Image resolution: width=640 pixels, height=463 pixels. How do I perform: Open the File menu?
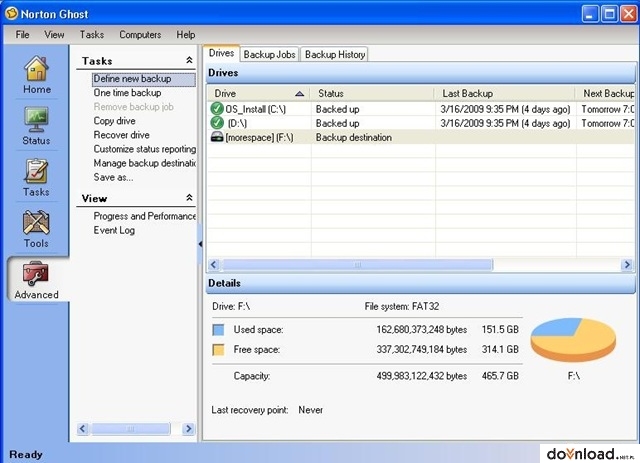click(22, 35)
